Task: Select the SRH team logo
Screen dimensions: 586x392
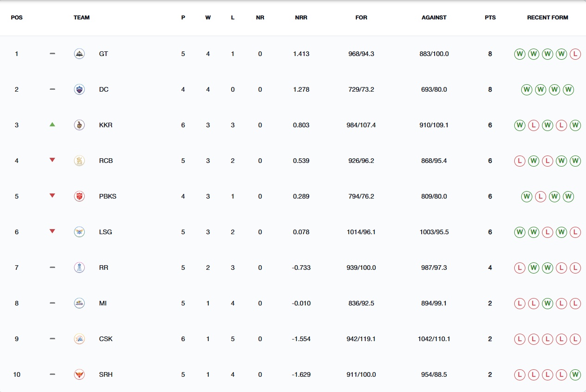Action: [80, 374]
